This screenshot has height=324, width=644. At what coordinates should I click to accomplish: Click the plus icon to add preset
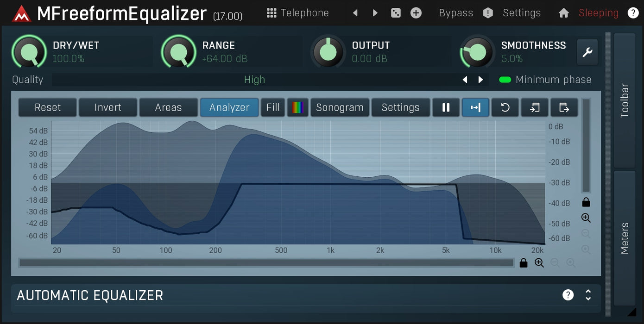click(x=416, y=13)
